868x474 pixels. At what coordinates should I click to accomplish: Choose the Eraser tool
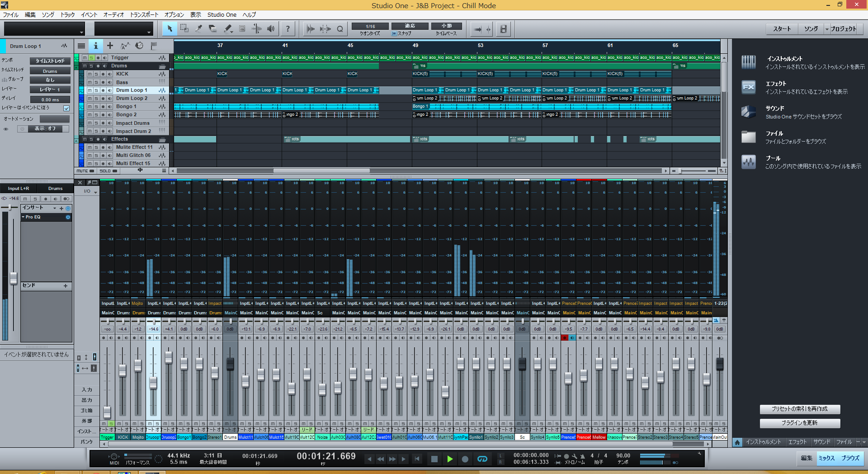coord(213,29)
